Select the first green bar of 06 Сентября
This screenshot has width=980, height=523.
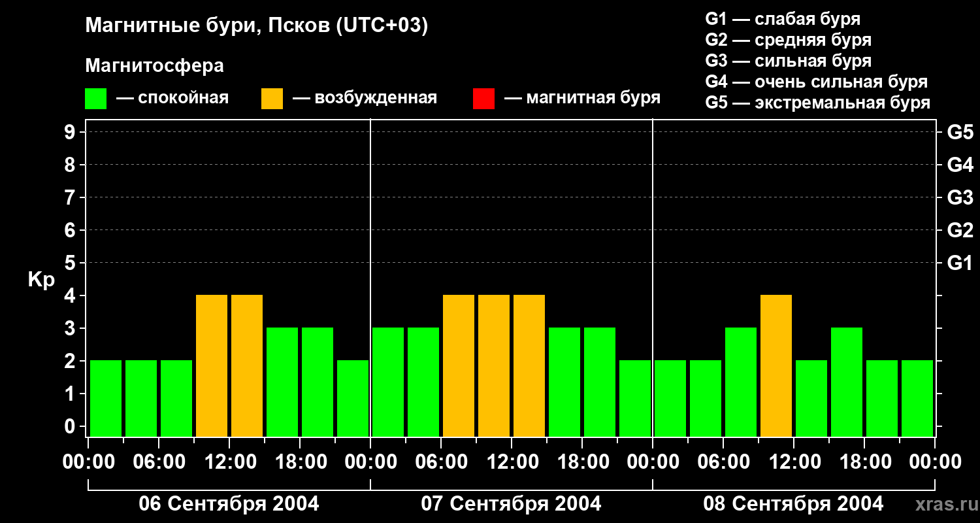(106, 398)
